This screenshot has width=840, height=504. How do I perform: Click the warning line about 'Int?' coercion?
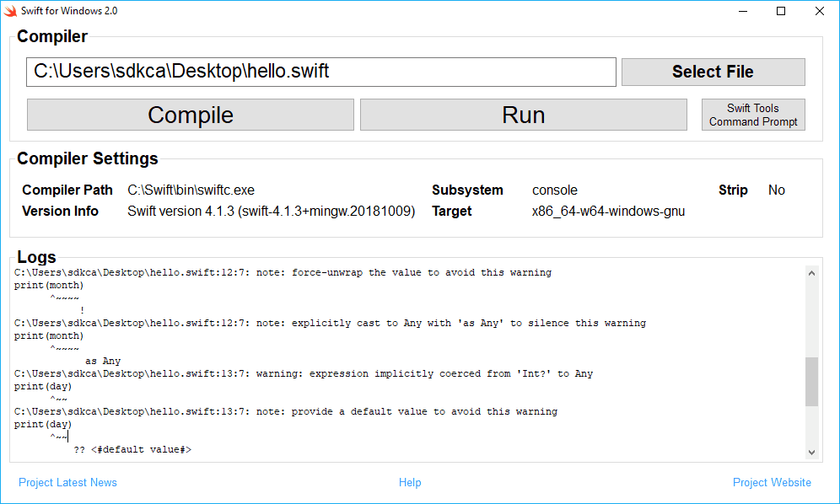(304, 373)
